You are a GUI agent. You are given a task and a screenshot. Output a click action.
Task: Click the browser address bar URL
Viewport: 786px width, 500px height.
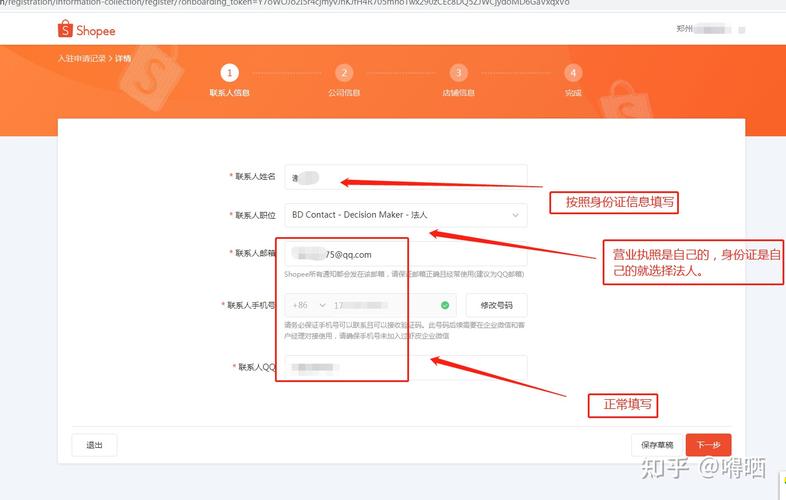285,3
